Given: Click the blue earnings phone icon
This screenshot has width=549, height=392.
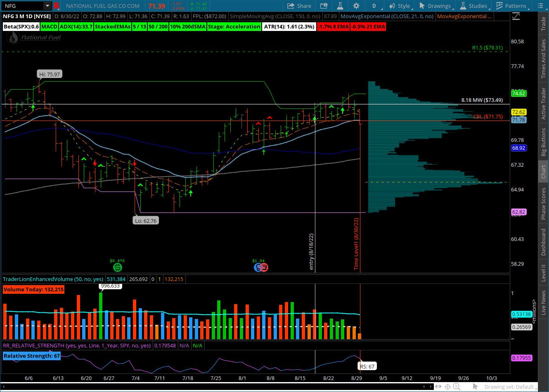Looking at the screenshot, I should pyautogui.click(x=258, y=267).
